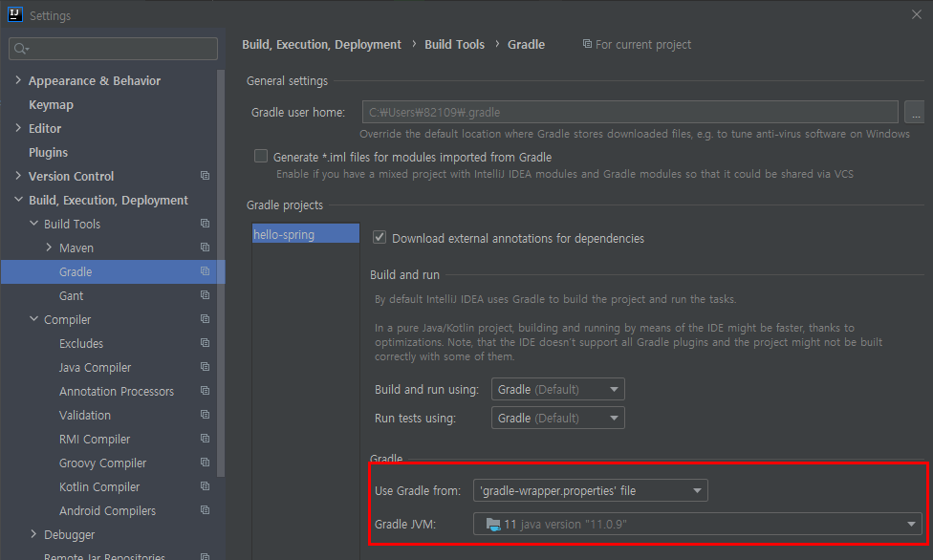Click 'Build Tools' breadcrumb link
The height and width of the screenshot is (560, 933).
(455, 45)
